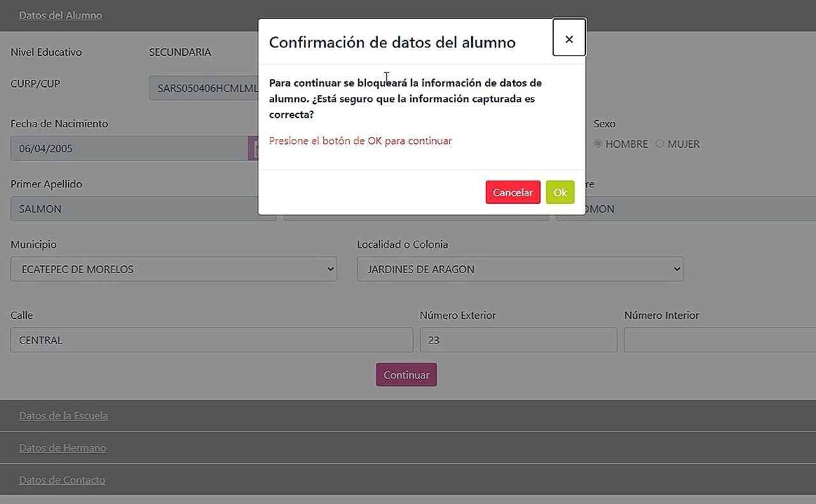Open the Localidad o Colonia dropdown
This screenshot has height=504, width=816.
520,269
